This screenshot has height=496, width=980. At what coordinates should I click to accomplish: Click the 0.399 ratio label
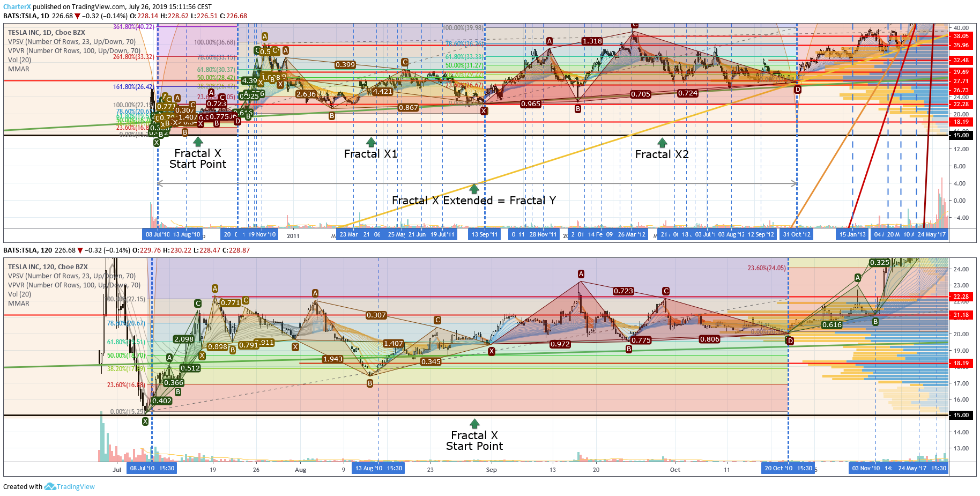[x=345, y=65]
